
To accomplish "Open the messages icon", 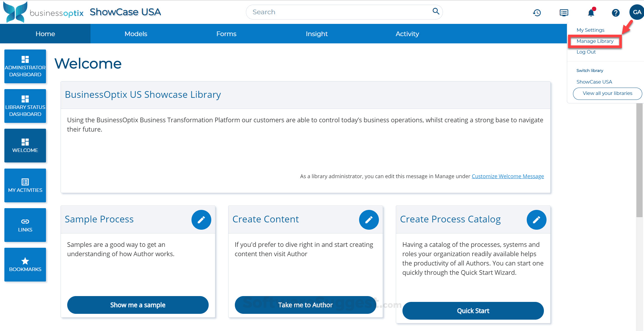I will (563, 13).
